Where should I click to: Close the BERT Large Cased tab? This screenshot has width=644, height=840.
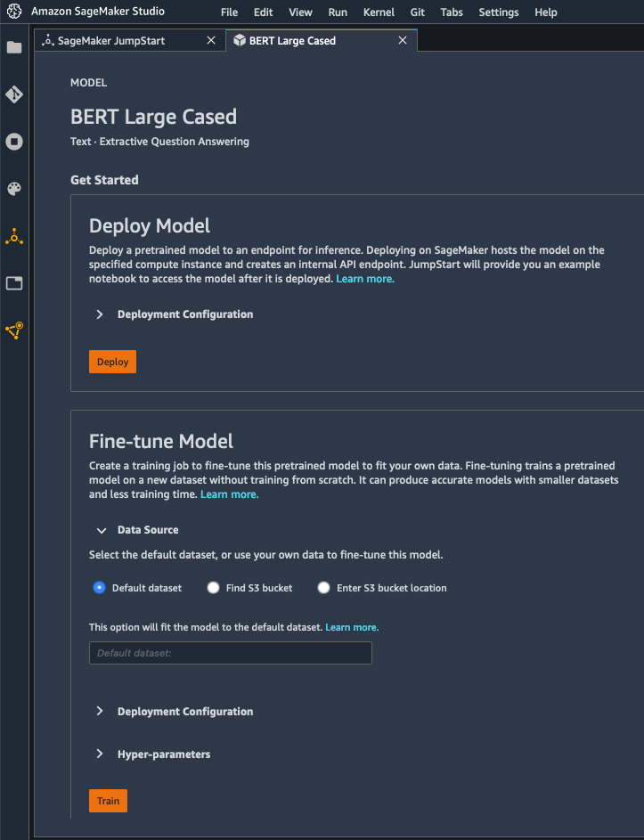click(403, 40)
